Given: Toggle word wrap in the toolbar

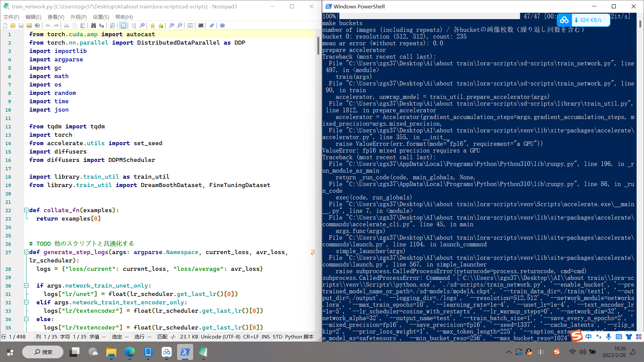Looking at the screenshot, I should click(123, 25).
